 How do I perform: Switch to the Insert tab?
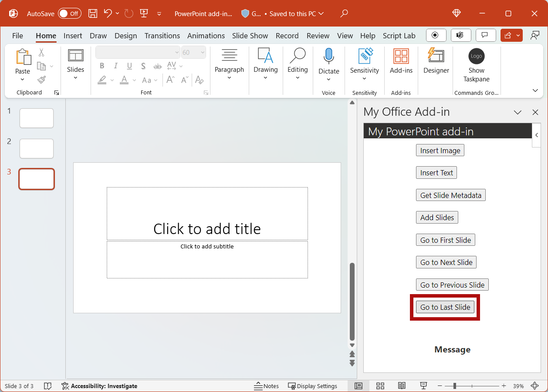[x=73, y=36]
